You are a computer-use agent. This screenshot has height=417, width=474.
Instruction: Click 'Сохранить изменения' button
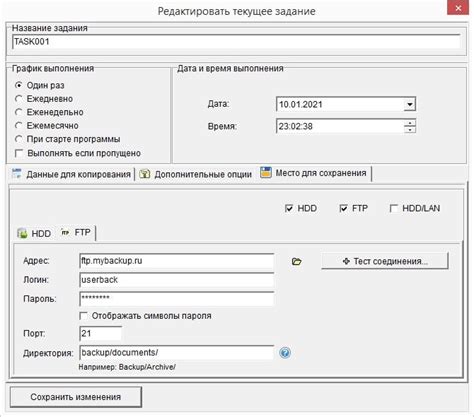pyautogui.click(x=76, y=397)
